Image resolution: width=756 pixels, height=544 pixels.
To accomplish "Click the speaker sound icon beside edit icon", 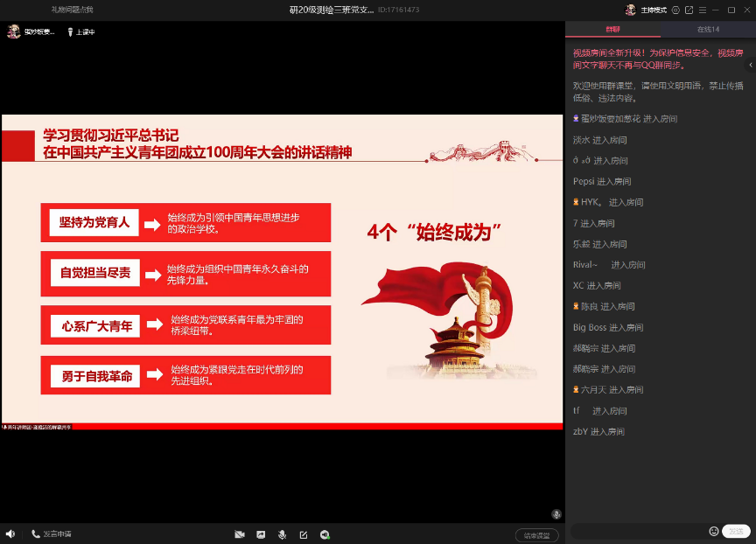I will tap(325, 534).
